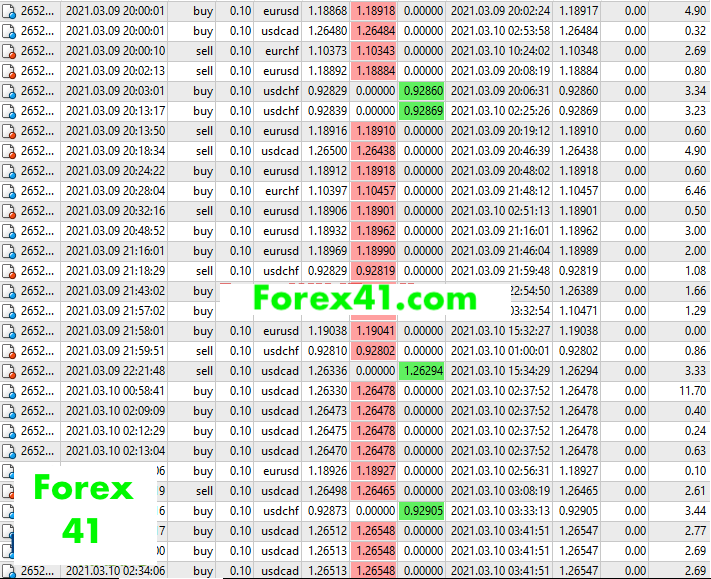Click the "sell" type in the 20:18:34 row
This screenshot has width=711, height=579.
coord(204,151)
